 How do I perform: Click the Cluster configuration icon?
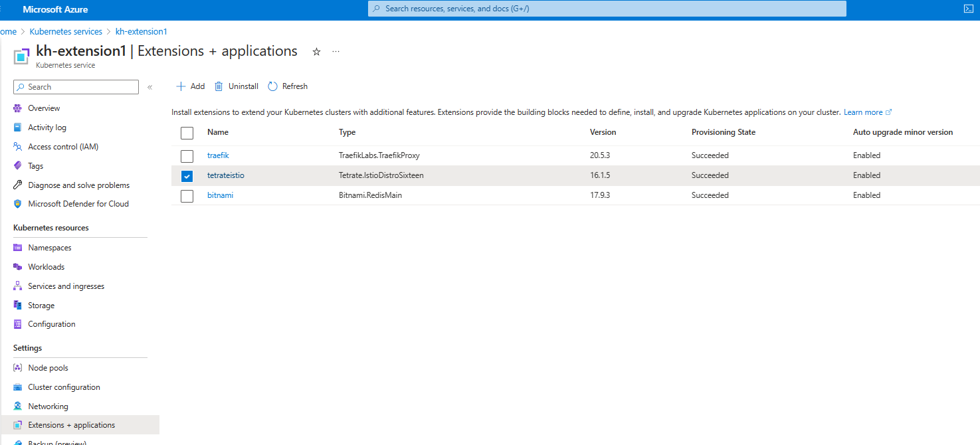(18, 387)
